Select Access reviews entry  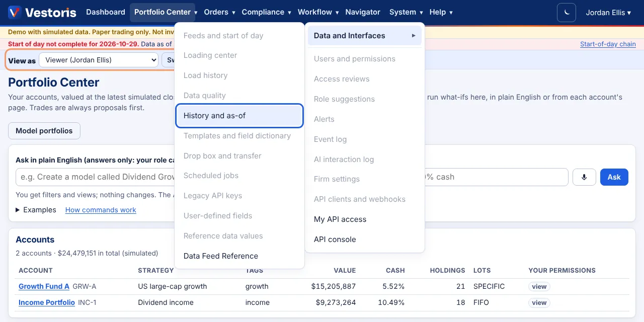(365, 79)
